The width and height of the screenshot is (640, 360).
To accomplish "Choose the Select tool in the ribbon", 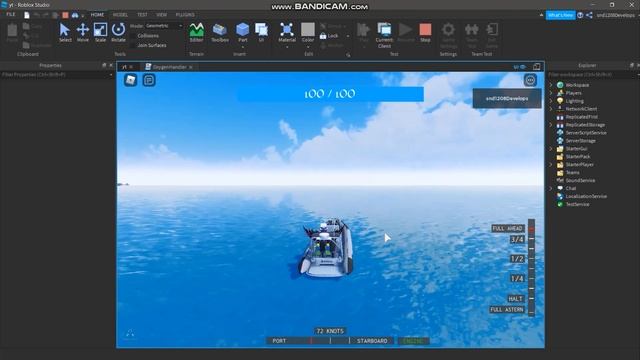I will [65, 32].
